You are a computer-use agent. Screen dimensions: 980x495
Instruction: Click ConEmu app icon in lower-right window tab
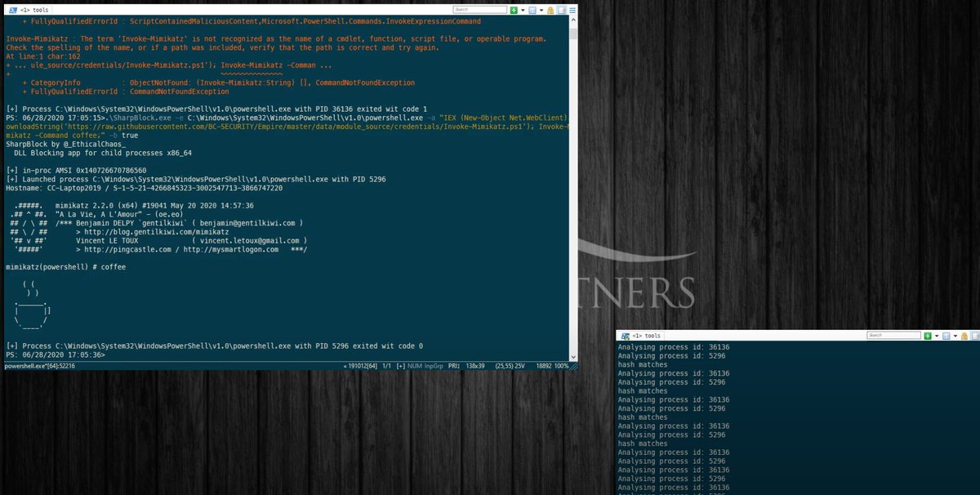pyautogui.click(x=624, y=336)
